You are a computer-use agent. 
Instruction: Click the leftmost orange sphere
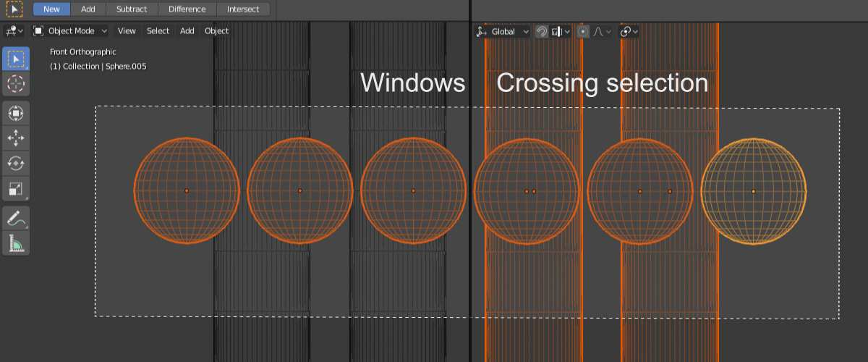187,190
